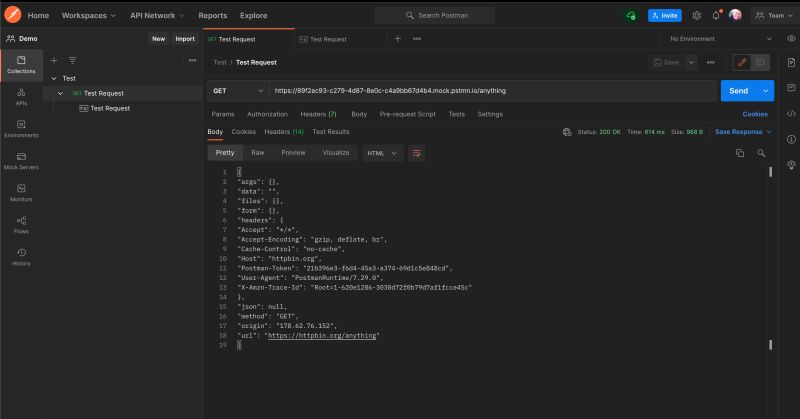This screenshot has height=419, width=800.
Task: Click the Import button
Action: pyautogui.click(x=185, y=39)
